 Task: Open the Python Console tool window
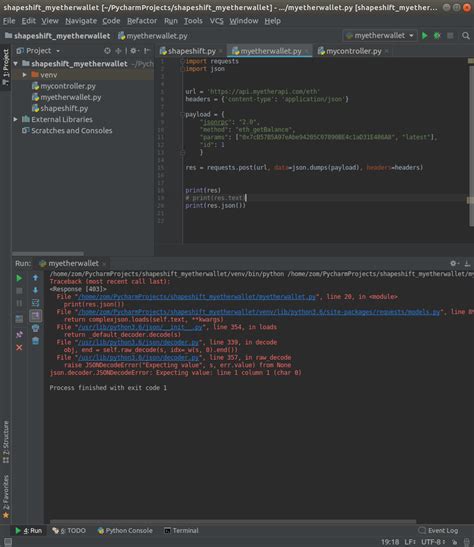pyautogui.click(x=125, y=531)
